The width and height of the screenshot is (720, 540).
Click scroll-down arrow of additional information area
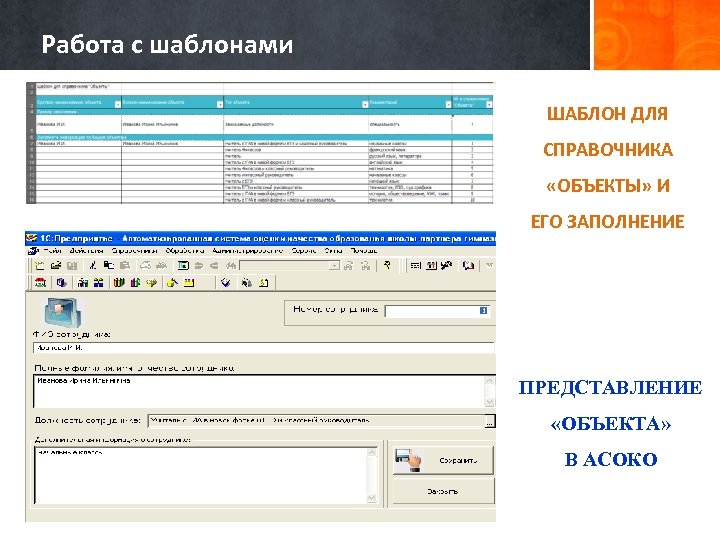point(372,498)
